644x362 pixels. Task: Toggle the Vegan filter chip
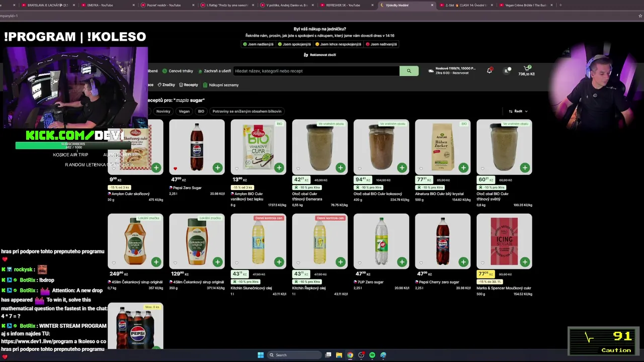(184, 111)
